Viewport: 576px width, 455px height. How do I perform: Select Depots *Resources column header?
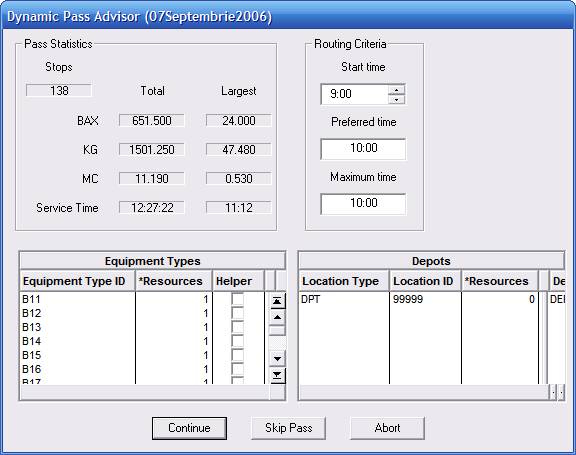point(500,281)
